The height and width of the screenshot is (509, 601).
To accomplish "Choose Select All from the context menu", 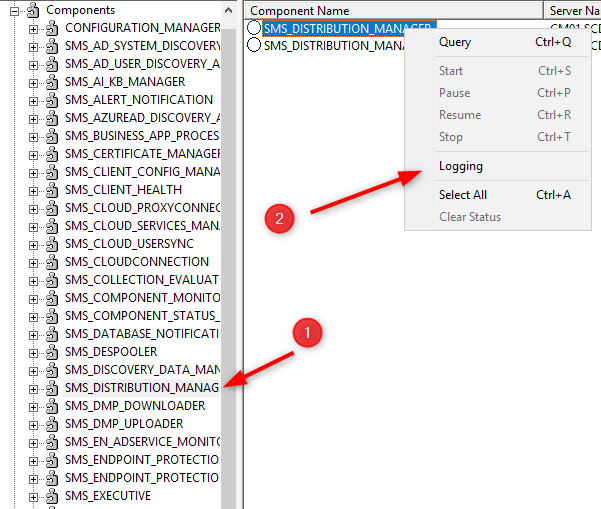I will [x=498, y=195].
